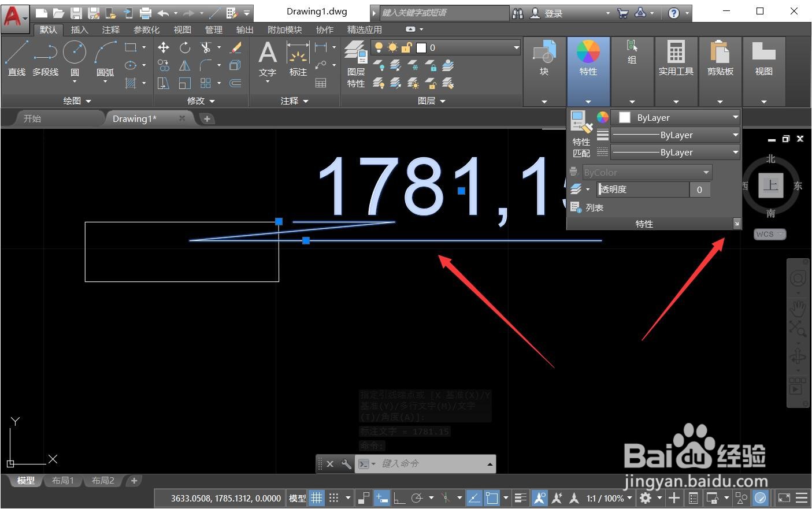The image size is (812, 509).
Task: Switch to the Manage (管理) ribbon tab
Action: pyautogui.click(x=213, y=29)
